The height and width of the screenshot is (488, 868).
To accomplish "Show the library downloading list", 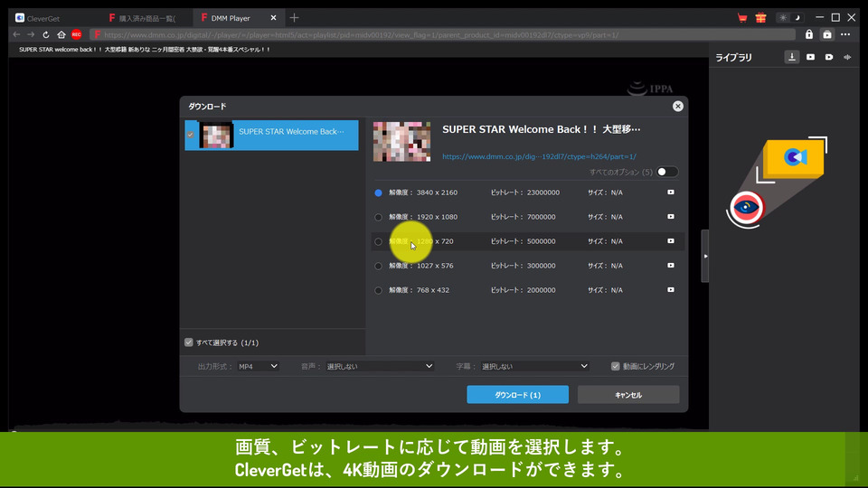I will [792, 57].
